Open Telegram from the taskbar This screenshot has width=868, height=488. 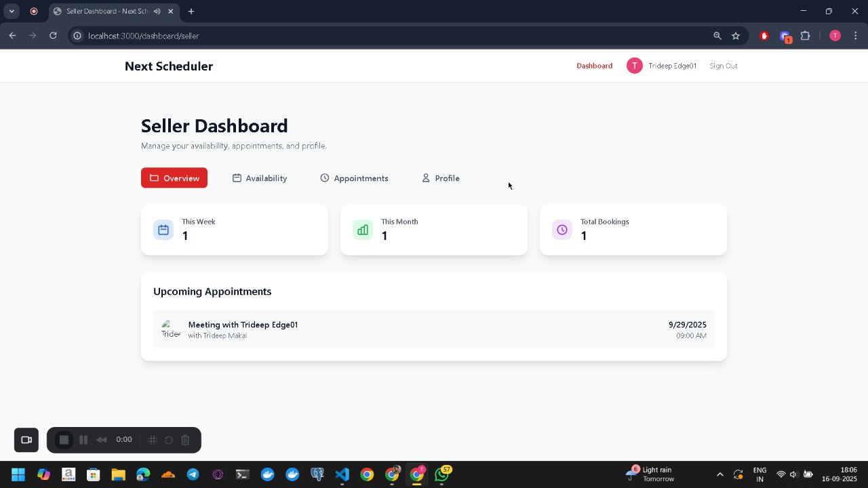(x=193, y=474)
